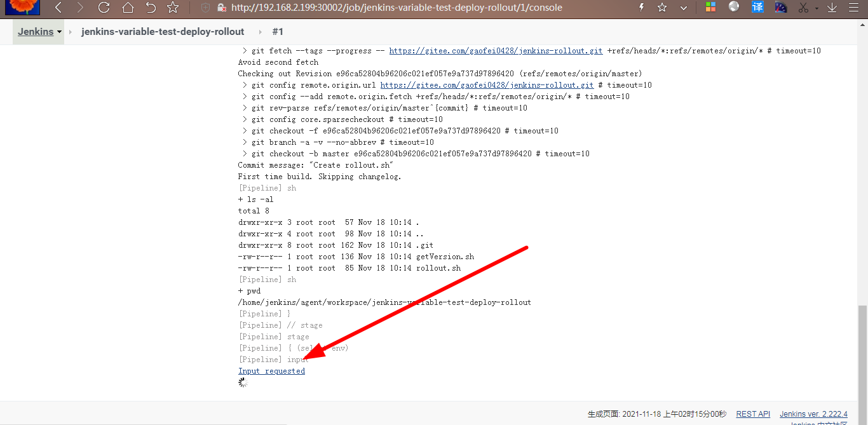Open the #1 build breadcrumb
Image resolution: width=868 pixels, height=425 pixels.
click(278, 32)
